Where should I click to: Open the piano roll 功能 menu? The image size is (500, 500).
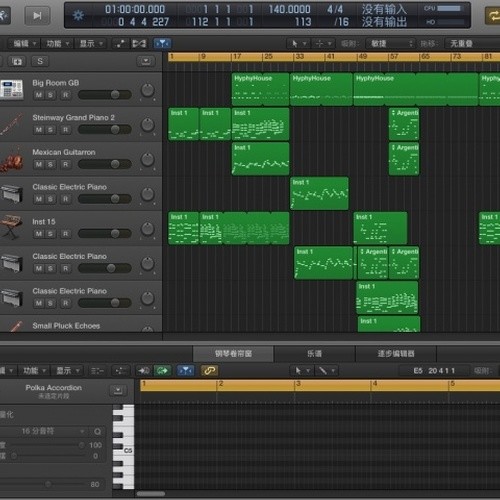coord(34,371)
